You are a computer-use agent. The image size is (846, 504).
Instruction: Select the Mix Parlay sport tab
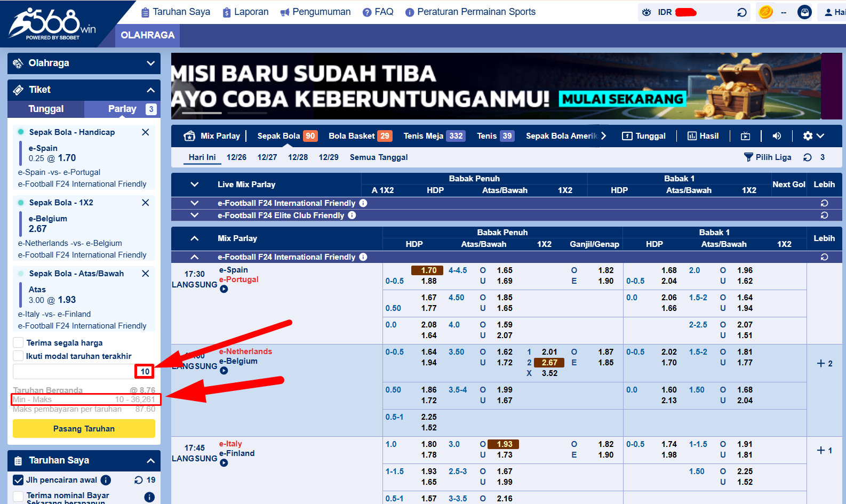pos(212,136)
